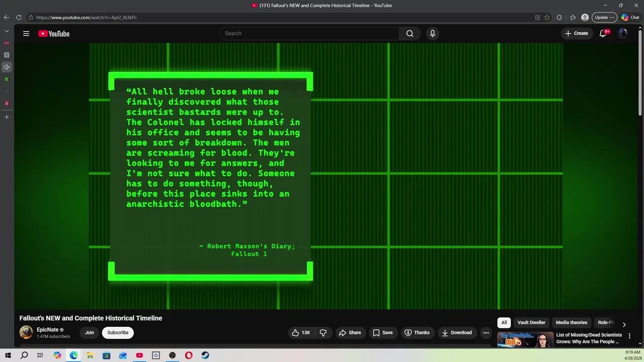The height and width of the screenshot is (362, 644).
Task: Open YouTube notifications bell
Action: click(603, 34)
